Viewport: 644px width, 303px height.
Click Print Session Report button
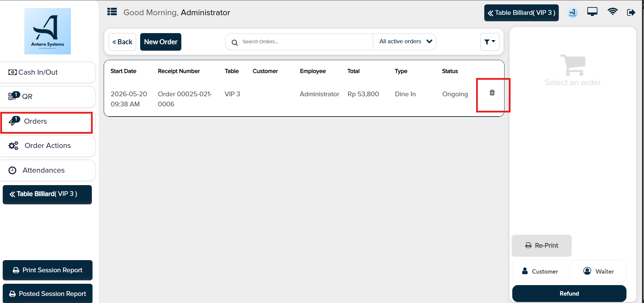coord(48,270)
